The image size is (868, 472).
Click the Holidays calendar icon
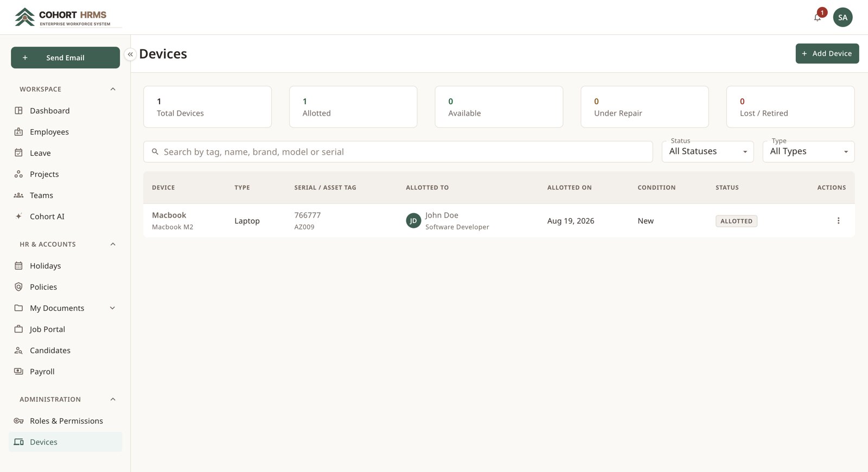(x=18, y=266)
